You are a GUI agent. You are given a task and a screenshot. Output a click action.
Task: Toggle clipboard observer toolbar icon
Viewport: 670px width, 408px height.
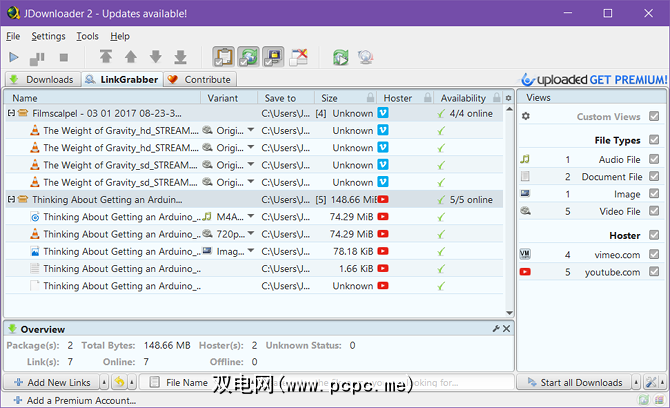(x=223, y=57)
